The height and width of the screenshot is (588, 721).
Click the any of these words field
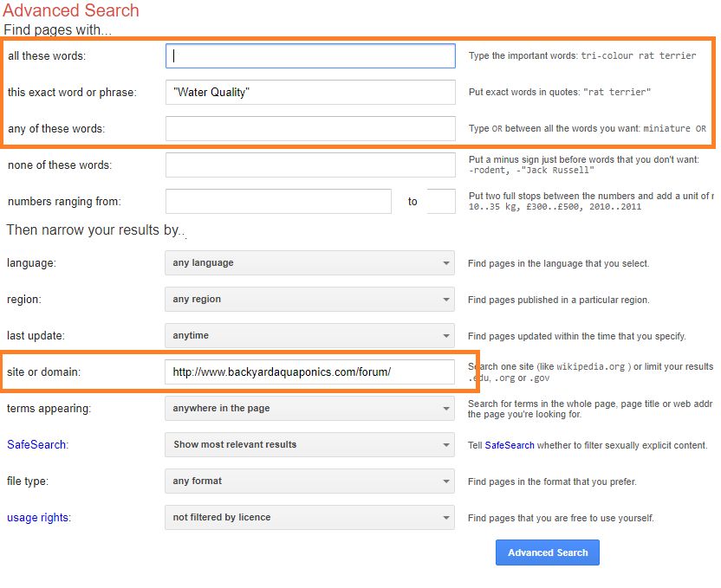pos(309,128)
